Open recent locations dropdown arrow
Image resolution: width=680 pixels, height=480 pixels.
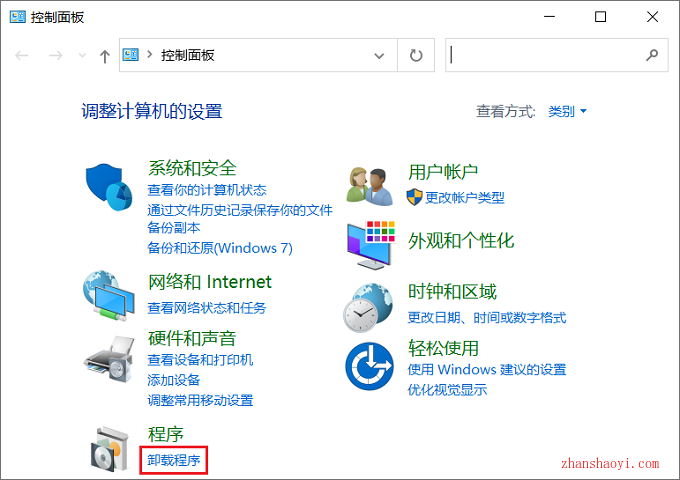(82, 56)
